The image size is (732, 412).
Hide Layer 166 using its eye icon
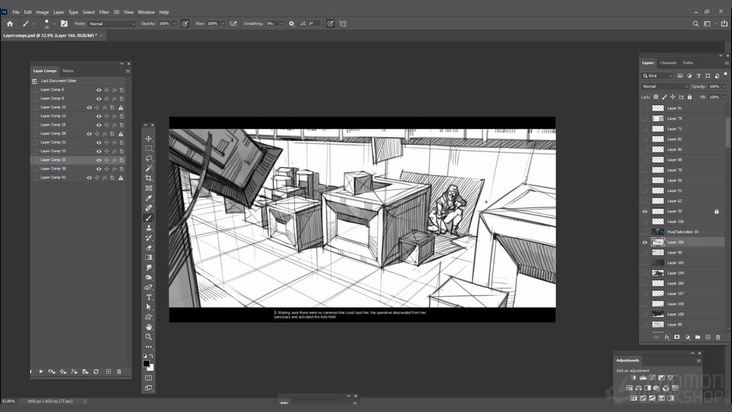tap(645, 242)
